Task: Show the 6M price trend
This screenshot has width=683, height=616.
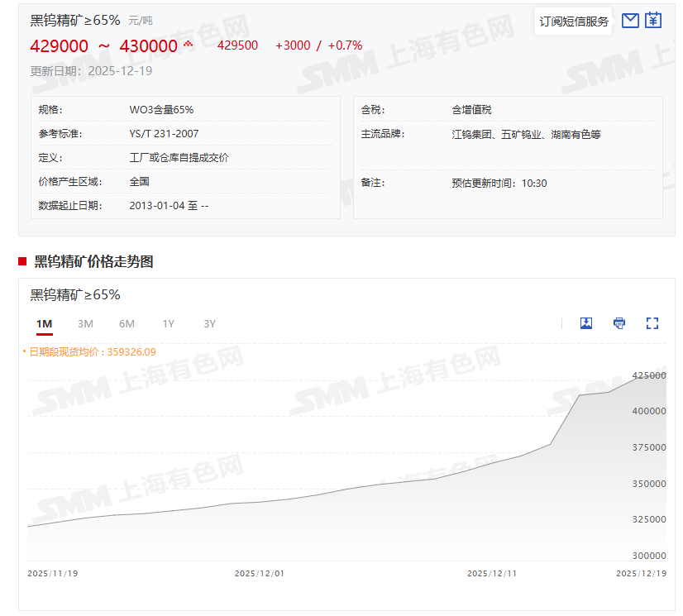Action: (127, 323)
